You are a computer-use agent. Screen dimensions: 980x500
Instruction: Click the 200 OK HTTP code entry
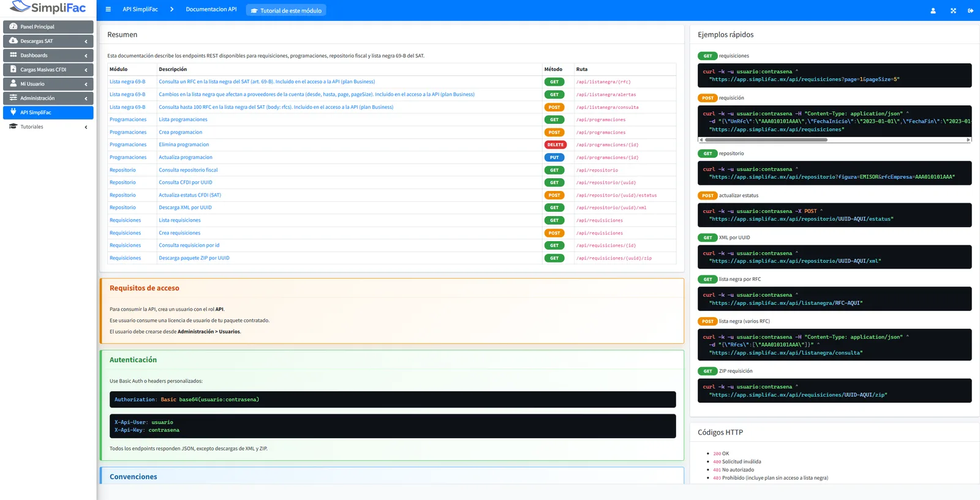click(x=721, y=453)
